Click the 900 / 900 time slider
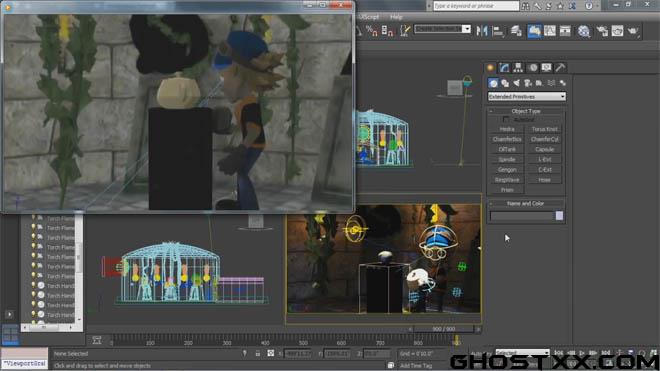This screenshot has height=371, width=660. 444,329
